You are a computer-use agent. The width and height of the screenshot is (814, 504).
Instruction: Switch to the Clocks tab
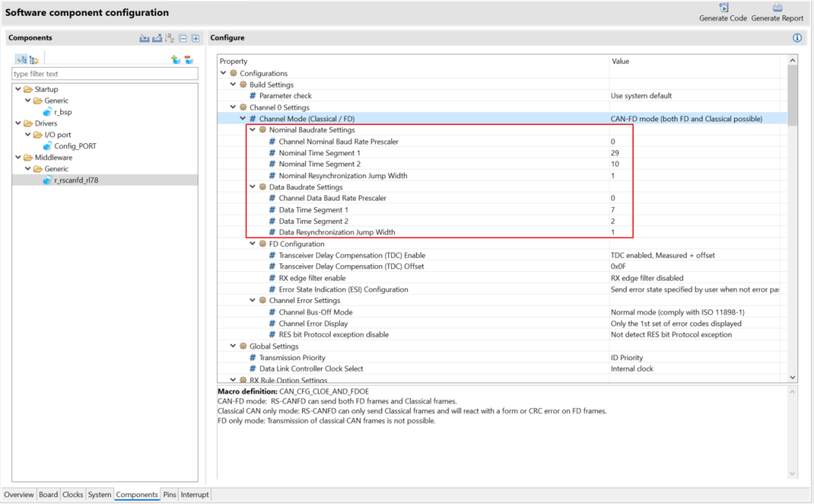[72, 495]
